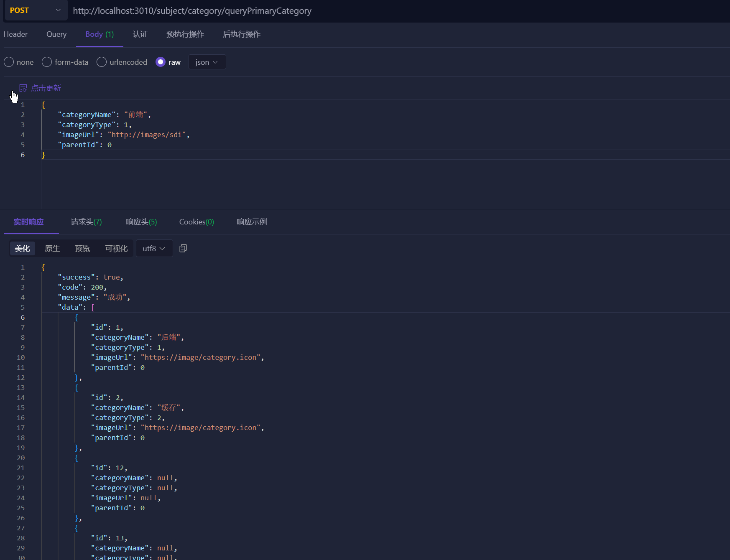Open the 请求头(7) tab
730x560 pixels.
coord(86,222)
